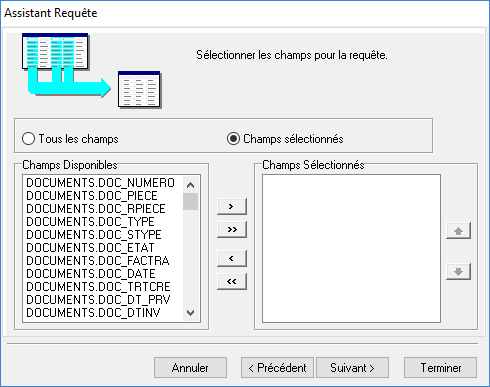Click the available fields scrollbar thumb
490x387 pixels.
pyautogui.click(x=190, y=201)
